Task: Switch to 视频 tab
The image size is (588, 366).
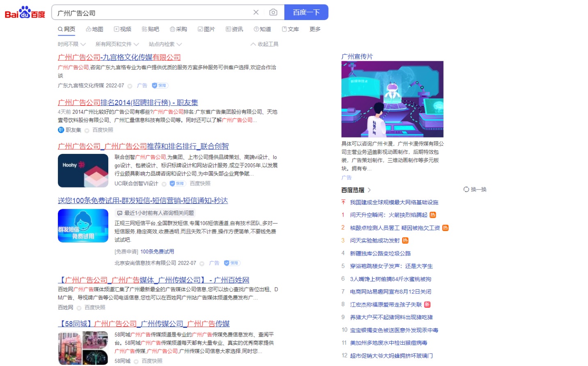Action: click(123, 29)
